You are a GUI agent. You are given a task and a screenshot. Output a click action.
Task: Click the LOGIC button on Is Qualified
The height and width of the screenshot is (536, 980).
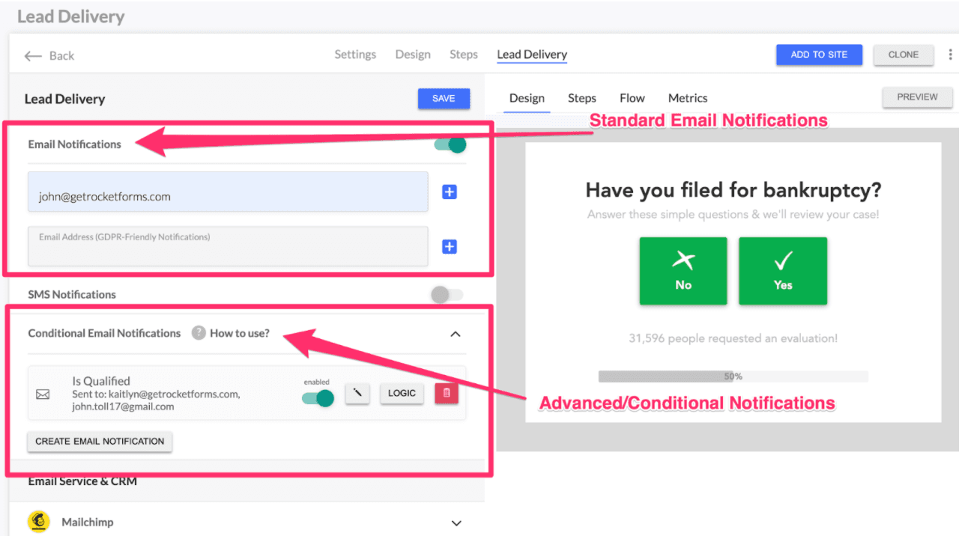[x=402, y=393]
